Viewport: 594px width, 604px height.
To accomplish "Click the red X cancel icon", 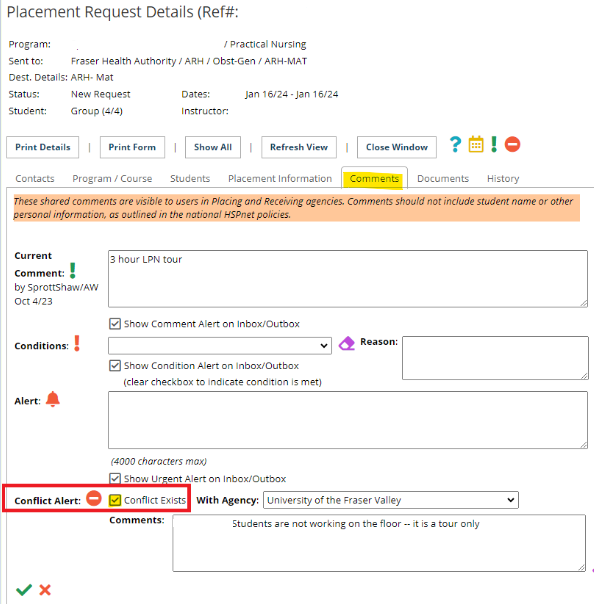I will click(45, 590).
